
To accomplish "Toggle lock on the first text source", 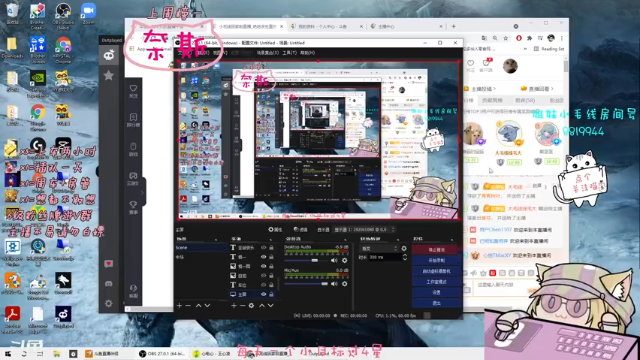I will pos(271,247).
